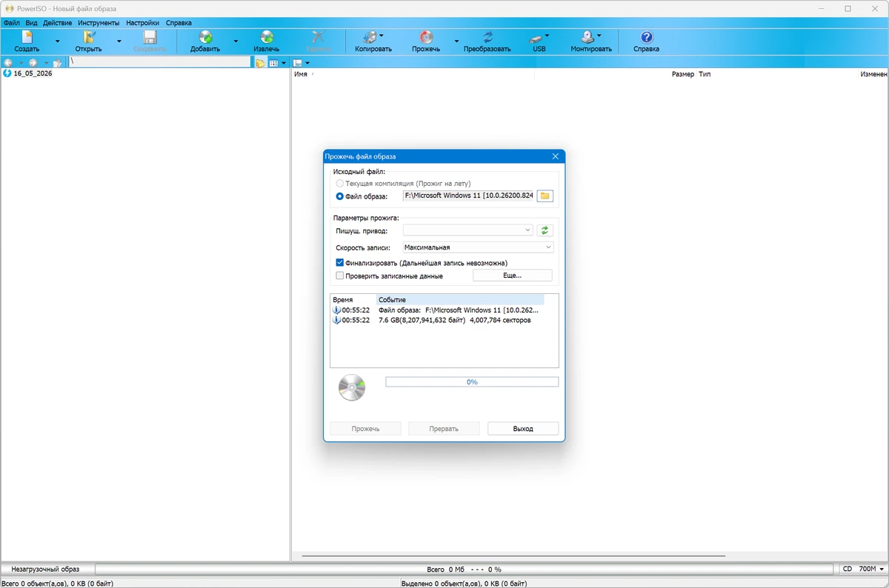
Task: Expand the Добавить dropdown arrow
Action: pyautogui.click(x=236, y=41)
